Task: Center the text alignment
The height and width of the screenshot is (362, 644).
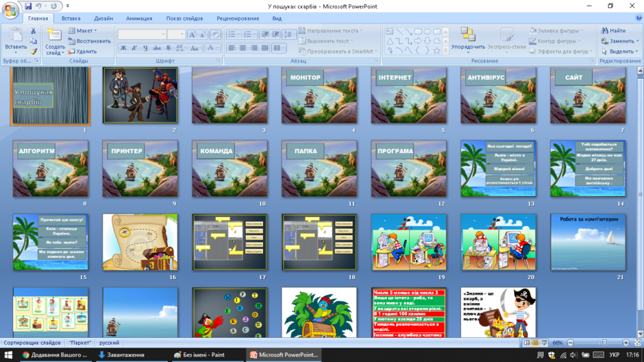Action: 243,48
